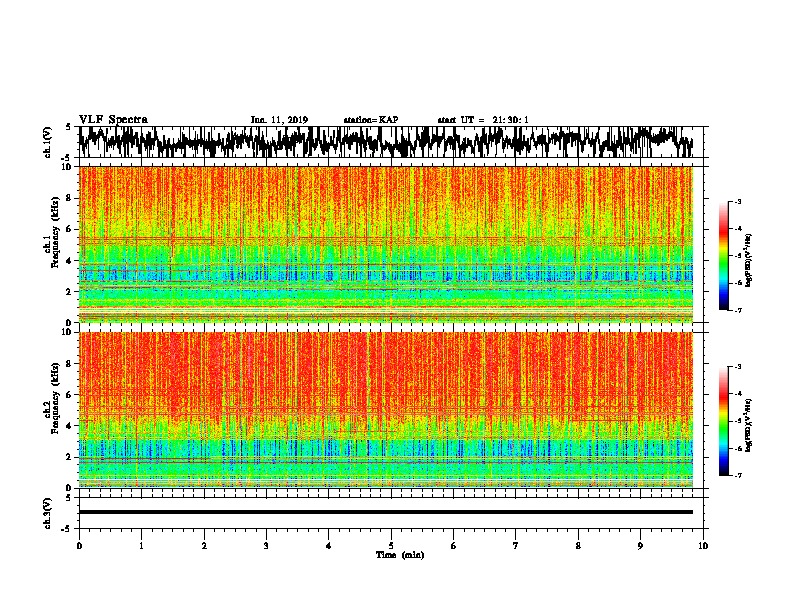Screen dimensions: 792x612
Task: Click time axis tick label "9"
Action: click(x=640, y=546)
